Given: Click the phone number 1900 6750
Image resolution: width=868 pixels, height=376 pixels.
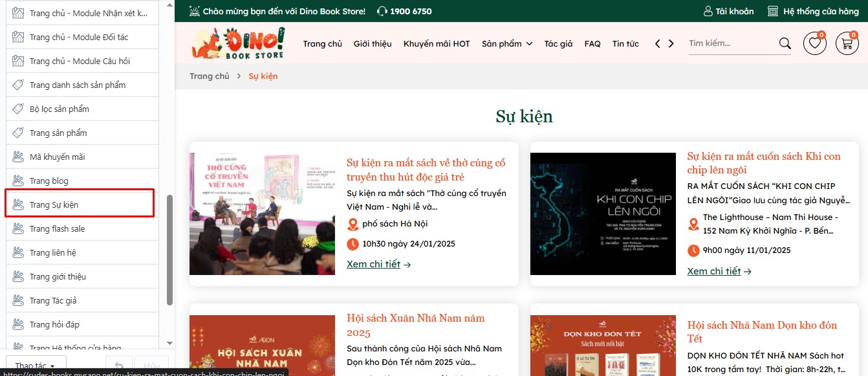Looking at the screenshot, I should click(x=411, y=11).
